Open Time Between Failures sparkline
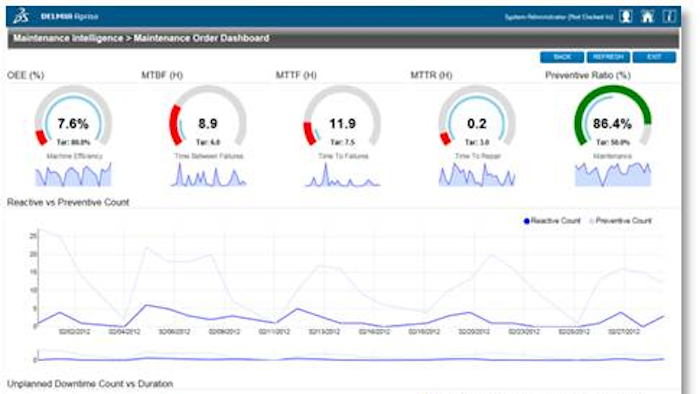 click(208, 174)
